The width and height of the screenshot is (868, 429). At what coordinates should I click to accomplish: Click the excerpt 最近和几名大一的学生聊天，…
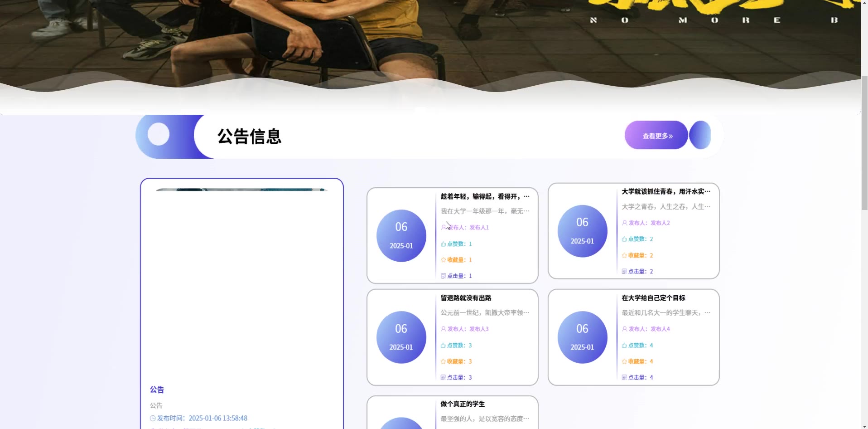(666, 312)
